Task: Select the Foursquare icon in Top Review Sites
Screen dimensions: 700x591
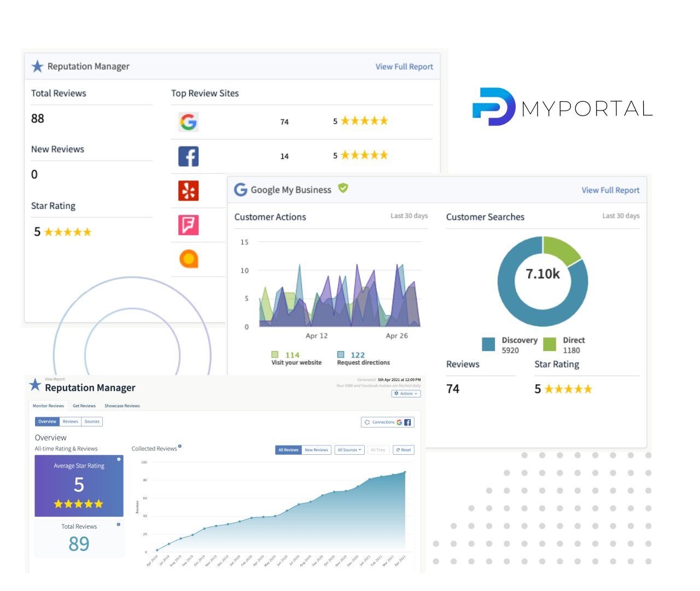Action: point(188,225)
